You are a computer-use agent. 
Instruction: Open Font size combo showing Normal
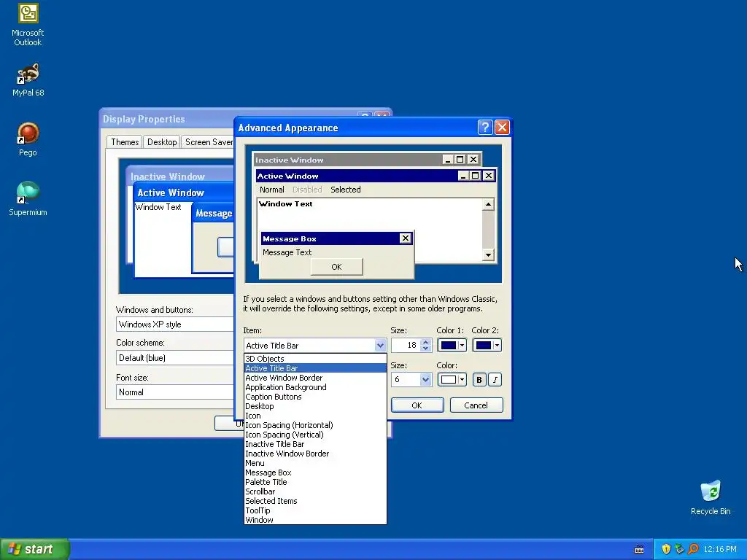click(175, 392)
